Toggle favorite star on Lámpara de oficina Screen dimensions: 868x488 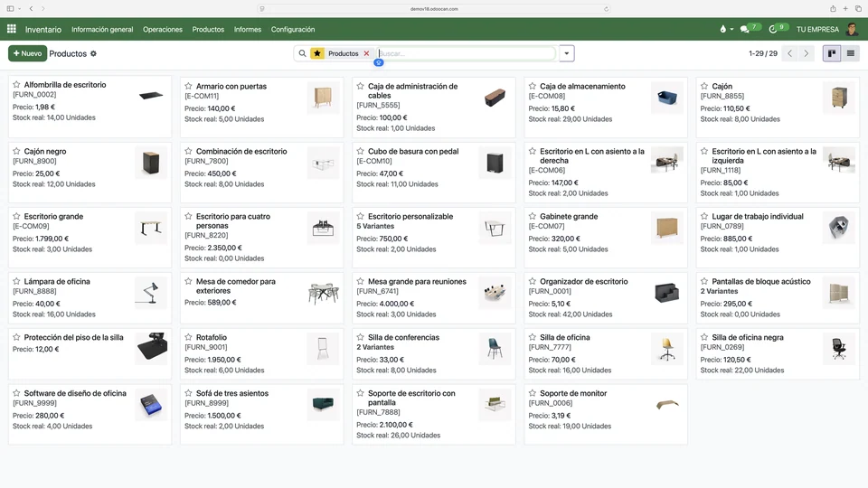click(x=16, y=281)
